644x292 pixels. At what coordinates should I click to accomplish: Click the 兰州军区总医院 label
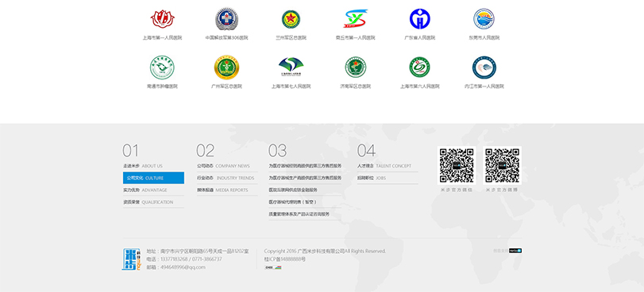291,38
